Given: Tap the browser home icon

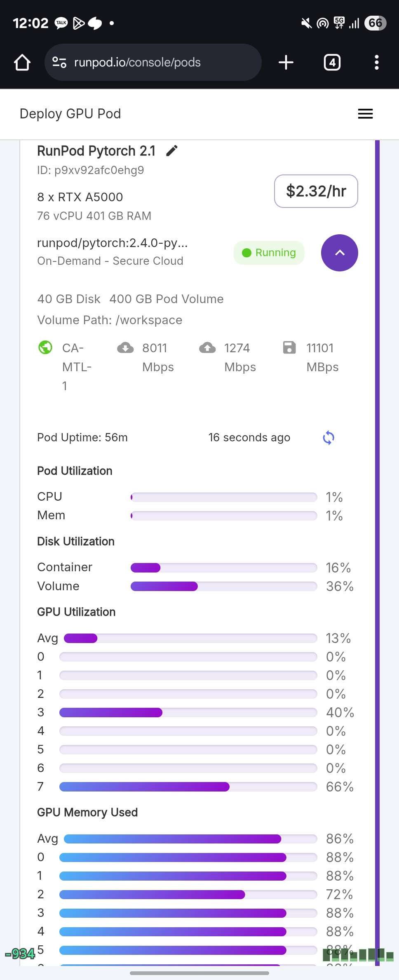Looking at the screenshot, I should coord(22,63).
